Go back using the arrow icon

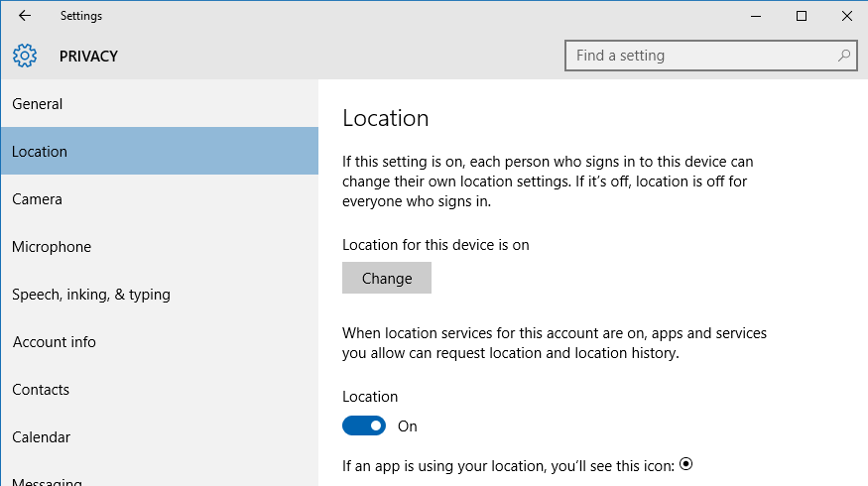(25, 16)
